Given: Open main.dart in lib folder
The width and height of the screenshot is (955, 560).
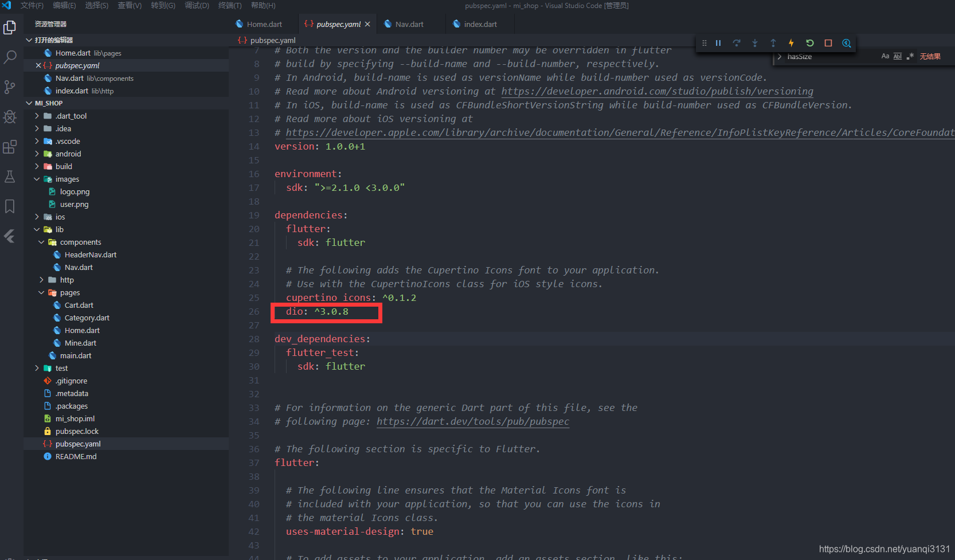Looking at the screenshot, I should pyautogui.click(x=76, y=355).
